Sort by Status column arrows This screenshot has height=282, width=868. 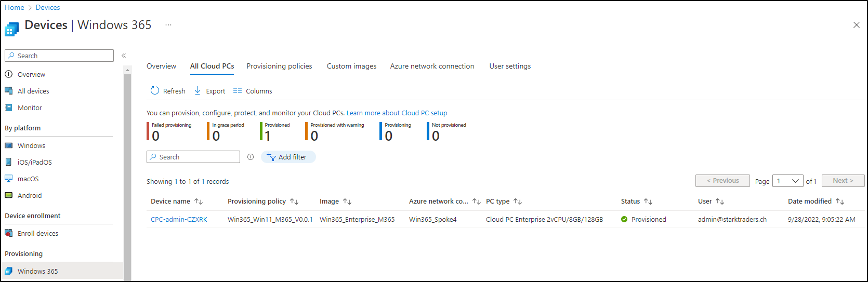648,202
